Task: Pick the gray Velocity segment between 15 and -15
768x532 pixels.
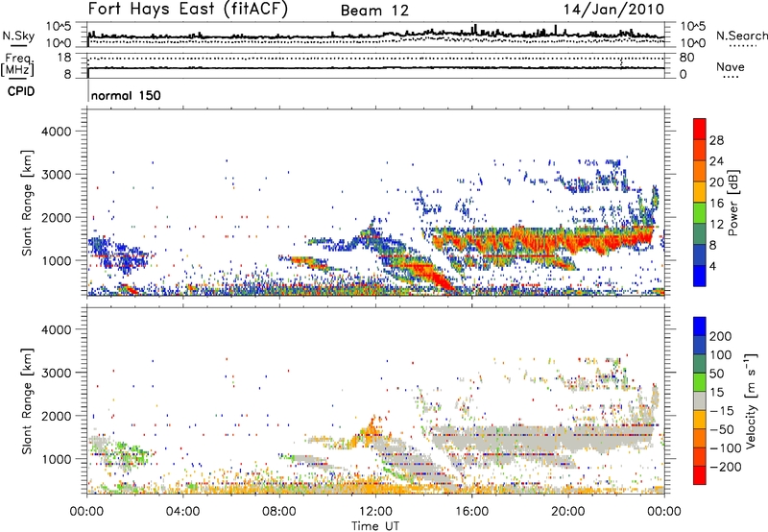Action: pyautogui.click(x=700, y=400)
